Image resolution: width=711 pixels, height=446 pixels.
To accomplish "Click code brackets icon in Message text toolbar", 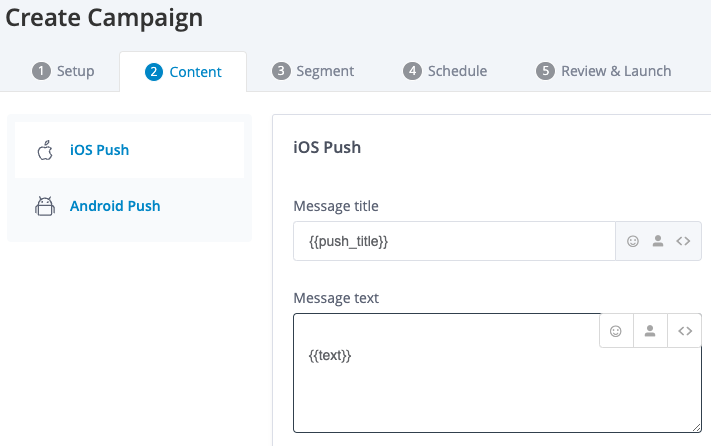I will [684, 331].
